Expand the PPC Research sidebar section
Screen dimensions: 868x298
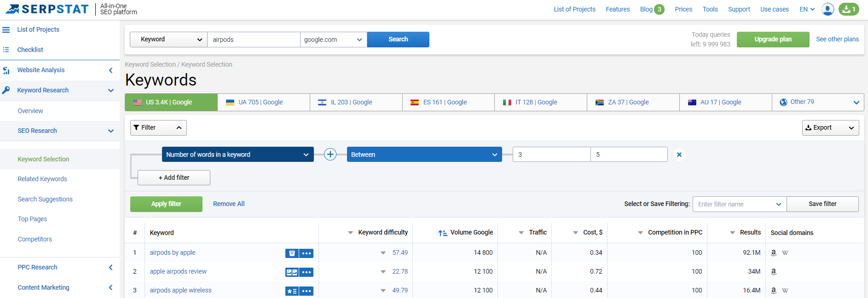110,268
